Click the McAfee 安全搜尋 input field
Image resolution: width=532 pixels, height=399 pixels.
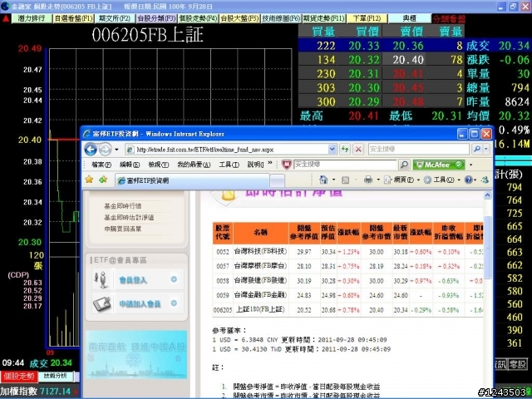pyautogui.click(x=345, y=165)
